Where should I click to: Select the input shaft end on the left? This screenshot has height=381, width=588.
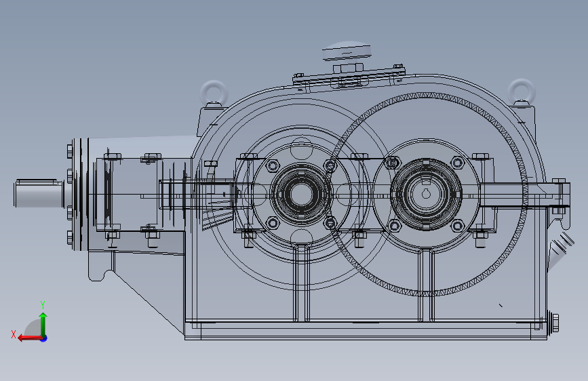[x=39, y=193]
